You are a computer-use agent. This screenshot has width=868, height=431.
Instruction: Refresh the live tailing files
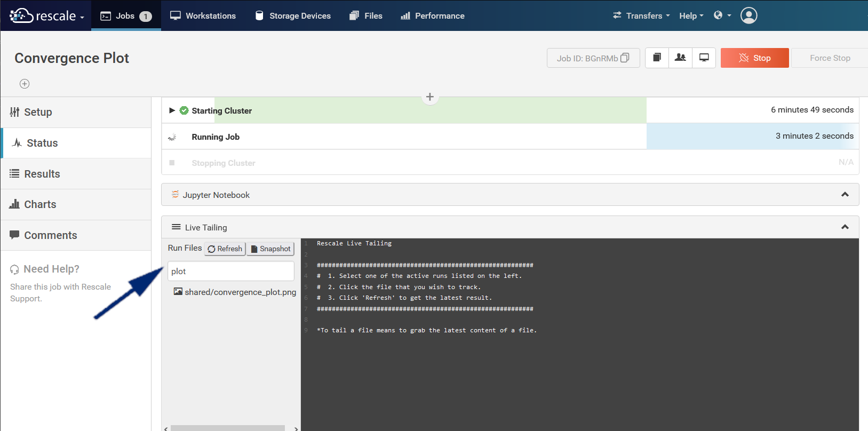click(225, 249)
